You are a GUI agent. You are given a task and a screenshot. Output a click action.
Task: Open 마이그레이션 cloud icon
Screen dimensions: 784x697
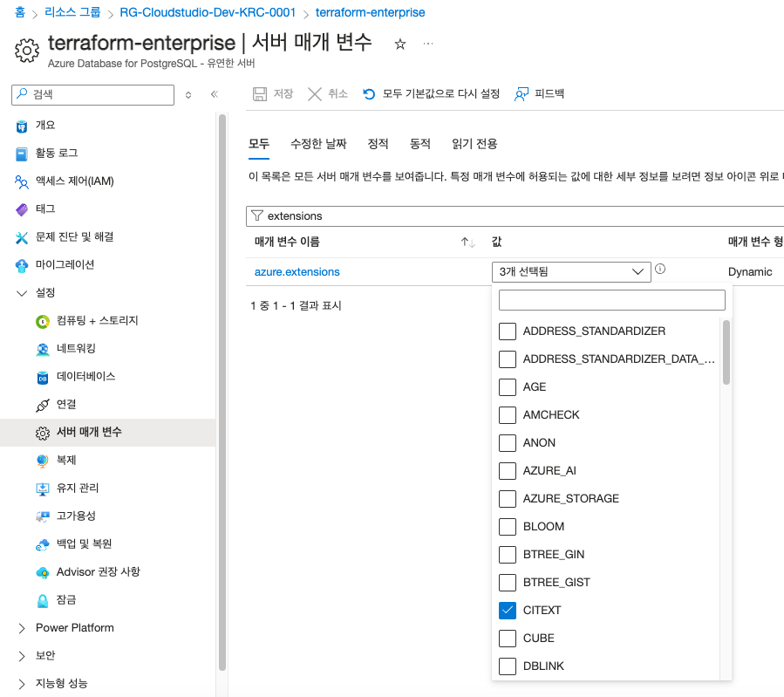(x=22, y=265)
